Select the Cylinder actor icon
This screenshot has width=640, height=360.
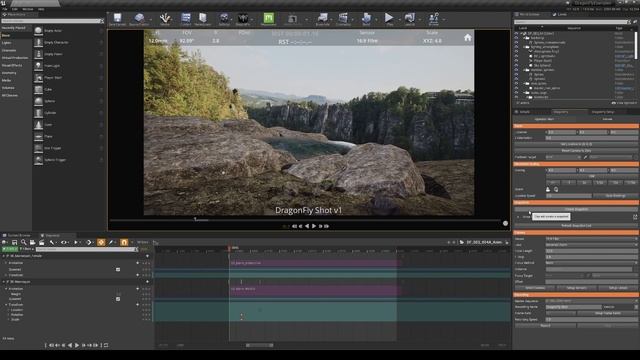[x=38, y=113]
